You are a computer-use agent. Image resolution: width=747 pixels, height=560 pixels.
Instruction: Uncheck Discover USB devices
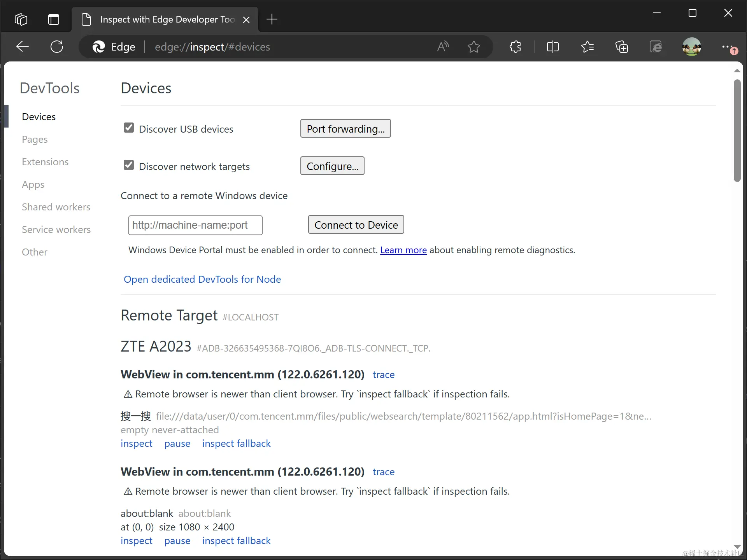tap(129, 128)
